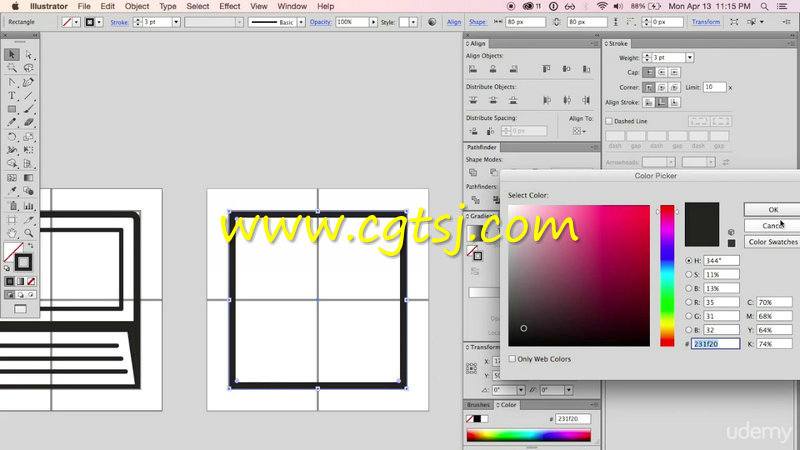The height and width of the screenshot is (450, 800).
Task: Open the Window menu
Action: (x=292, y=6)
